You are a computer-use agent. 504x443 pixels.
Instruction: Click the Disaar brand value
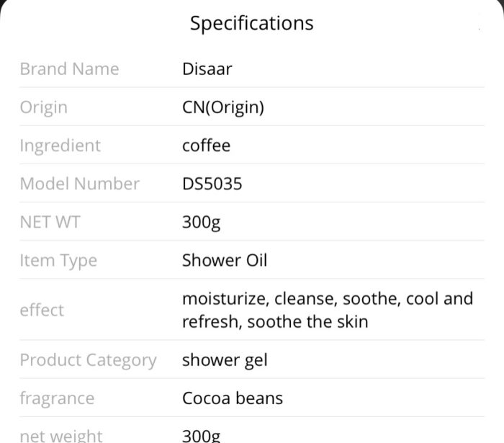point(207,69)
